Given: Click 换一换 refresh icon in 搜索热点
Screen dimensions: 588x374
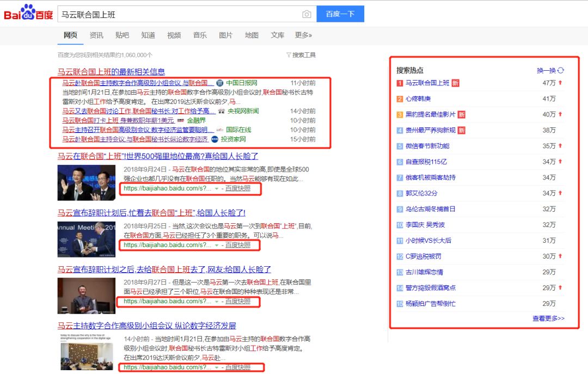Looking at the screenshot, I should [561, 70].
